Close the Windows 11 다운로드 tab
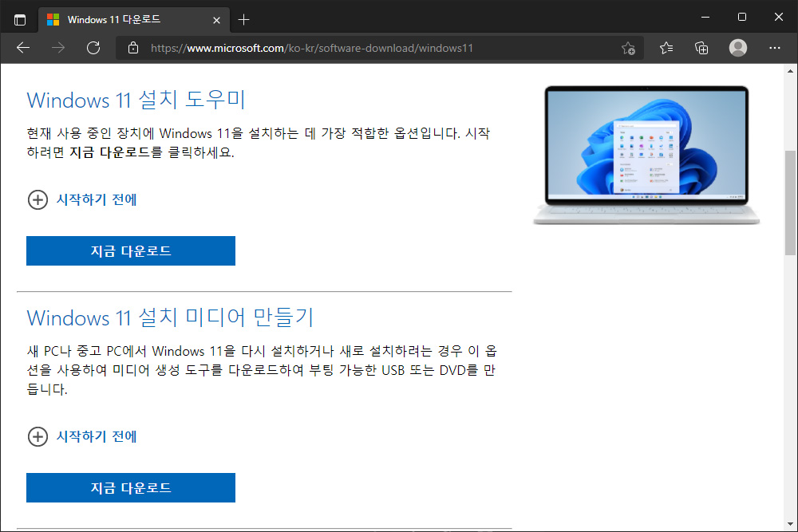Image resolution: width=798 pixels, height=532 pixels. 216,20
